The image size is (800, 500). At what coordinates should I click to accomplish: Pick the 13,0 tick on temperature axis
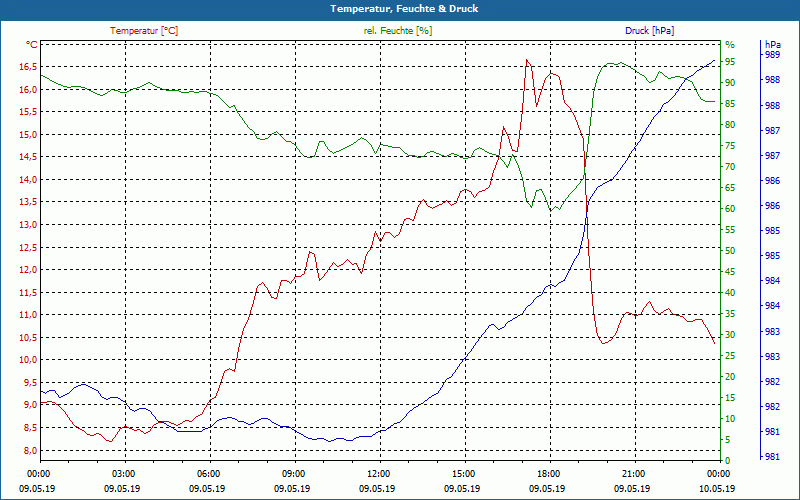click(28, 224)
